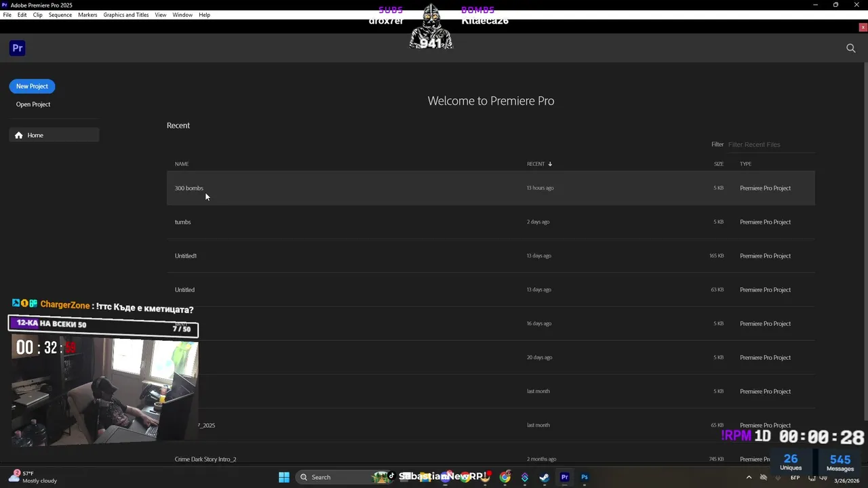Click the Filter Recent Files field

(771, 144)
